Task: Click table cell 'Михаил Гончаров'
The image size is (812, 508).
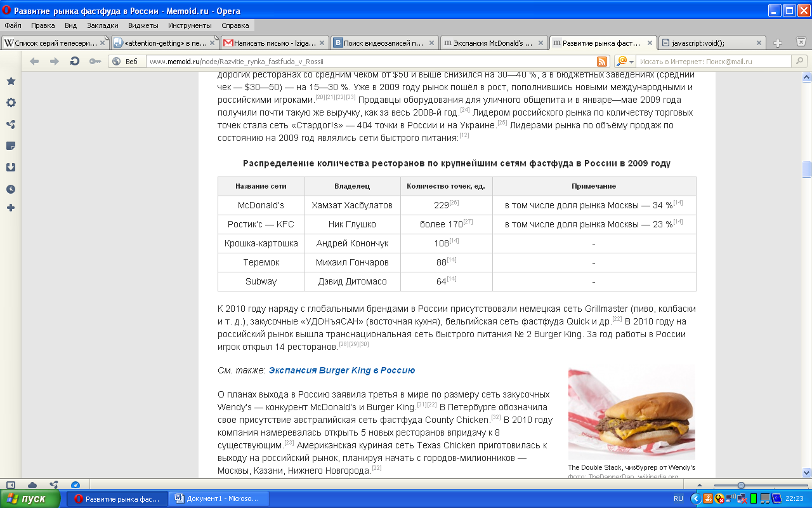Action: (352, 262)
